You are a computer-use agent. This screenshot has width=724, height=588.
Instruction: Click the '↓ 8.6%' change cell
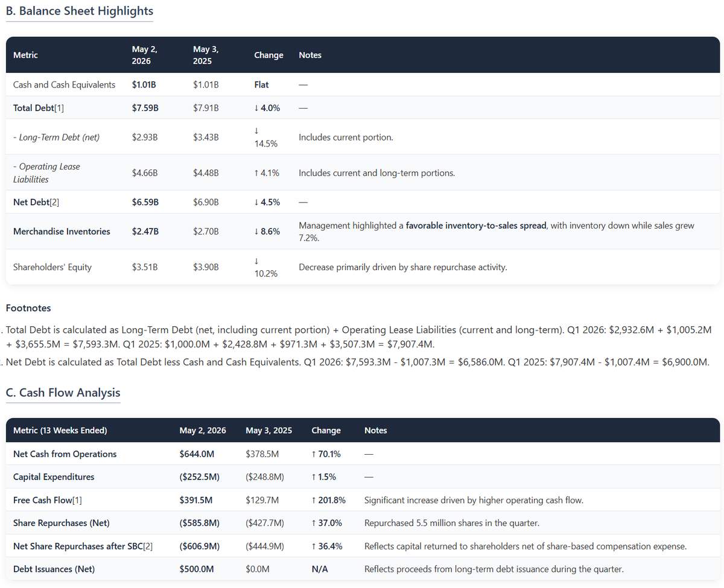[x=267, y=231]
